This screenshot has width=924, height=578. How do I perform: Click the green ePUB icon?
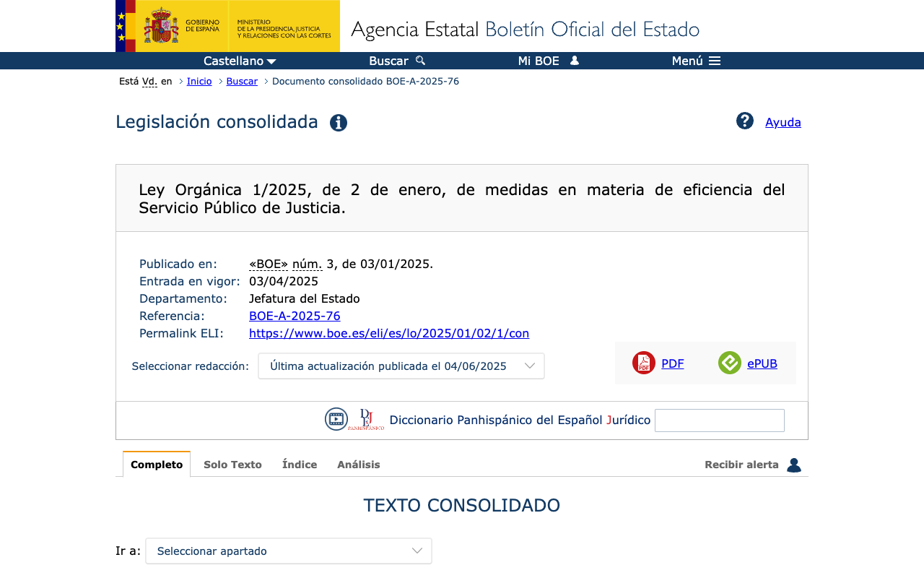pyautogui.click(x=730, y=363)
